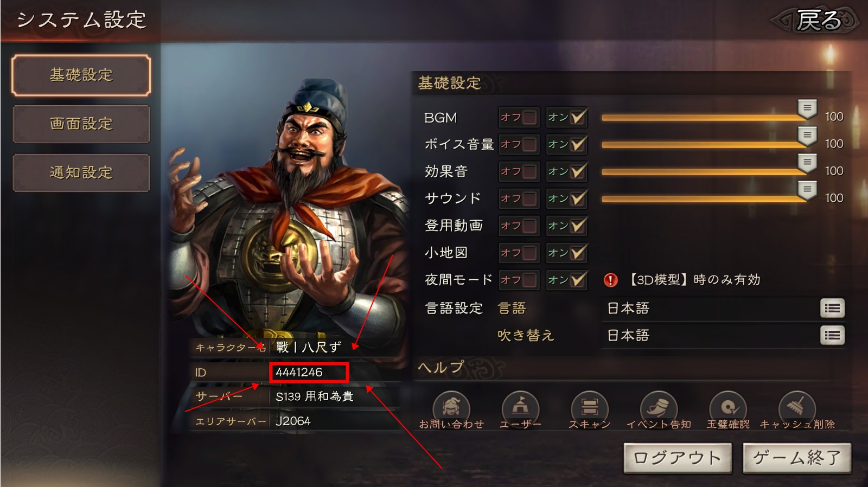Viewport: 868px width, 487px height.
Task: Click the red warning icon beside 夜間モード
Action: click(x=611, y=280)
